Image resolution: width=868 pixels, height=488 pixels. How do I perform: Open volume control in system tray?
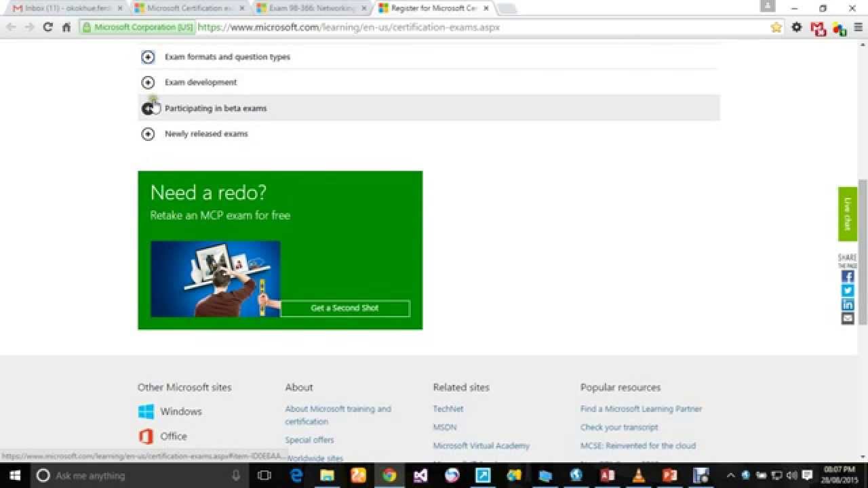[791, 475]
